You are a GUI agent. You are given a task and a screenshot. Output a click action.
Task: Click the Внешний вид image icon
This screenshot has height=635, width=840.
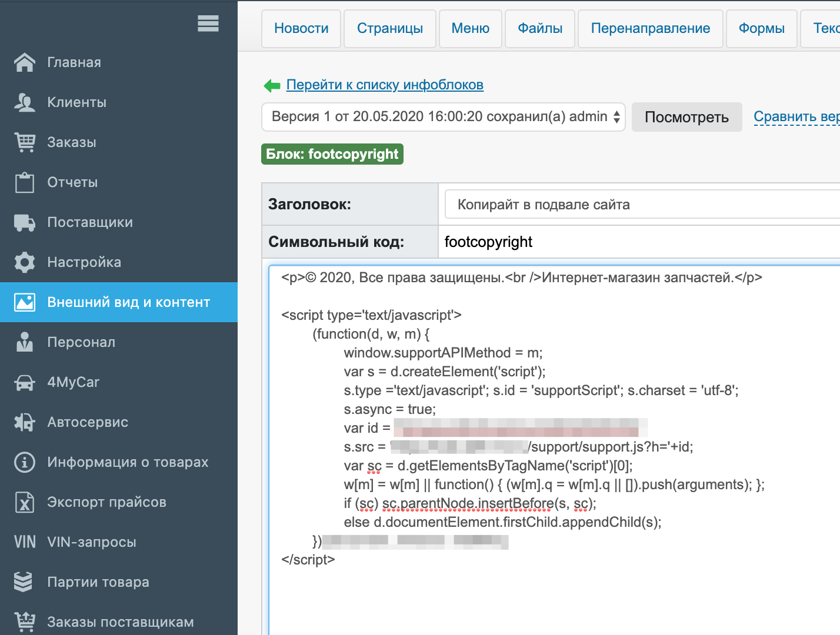(x=25, y=302)
